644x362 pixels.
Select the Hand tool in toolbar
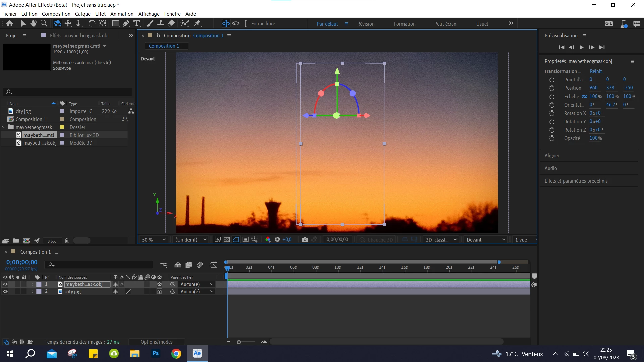coord(33,23)
